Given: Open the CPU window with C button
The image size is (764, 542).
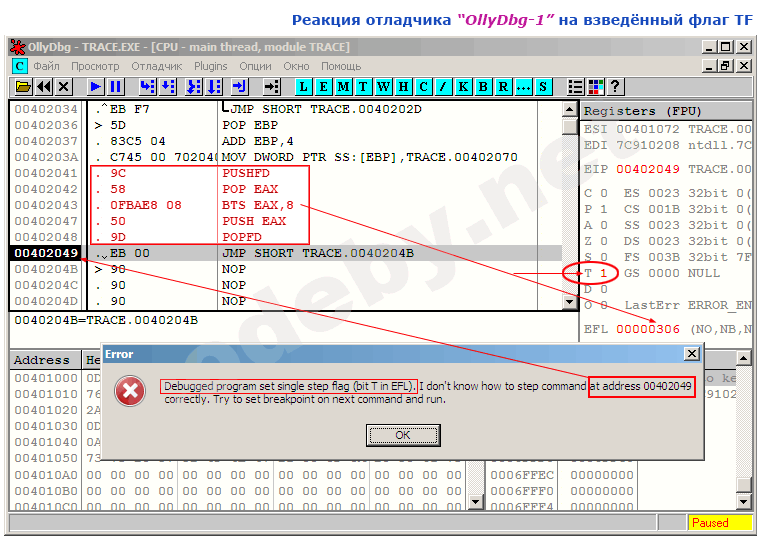Looking at the screenshot, I should click(423, 87).
